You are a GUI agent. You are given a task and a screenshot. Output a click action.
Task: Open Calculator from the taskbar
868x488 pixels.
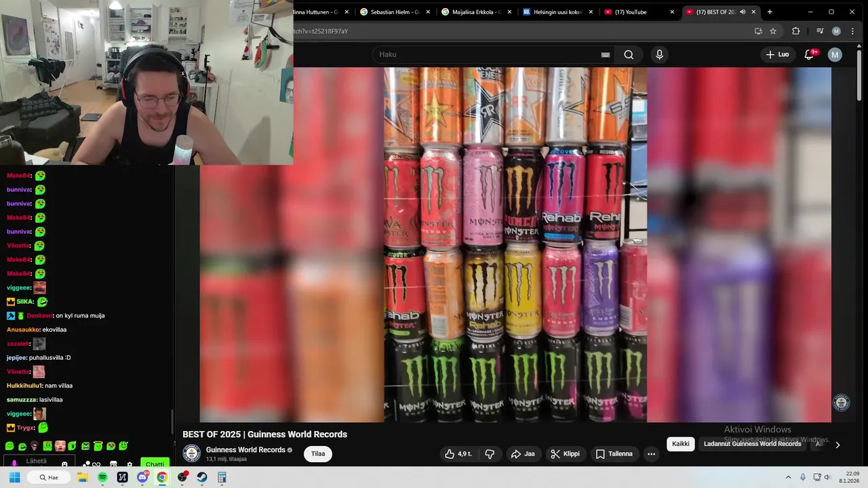pos(222,478)
